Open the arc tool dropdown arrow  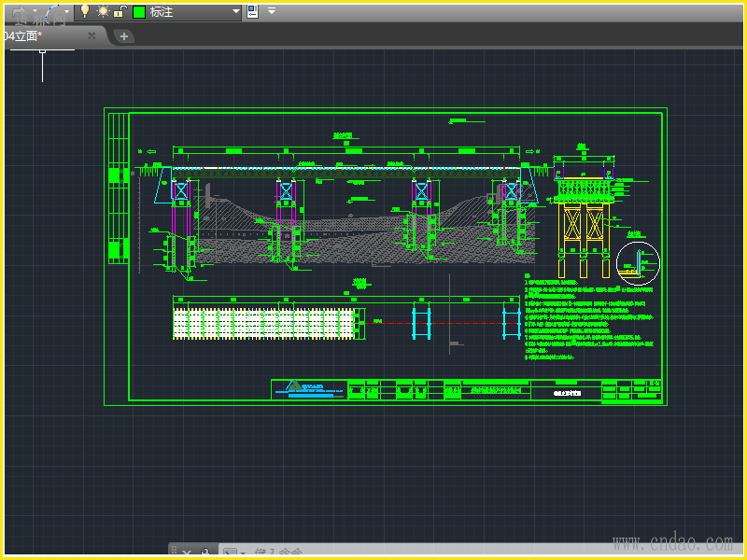click(x=67, y=12)
